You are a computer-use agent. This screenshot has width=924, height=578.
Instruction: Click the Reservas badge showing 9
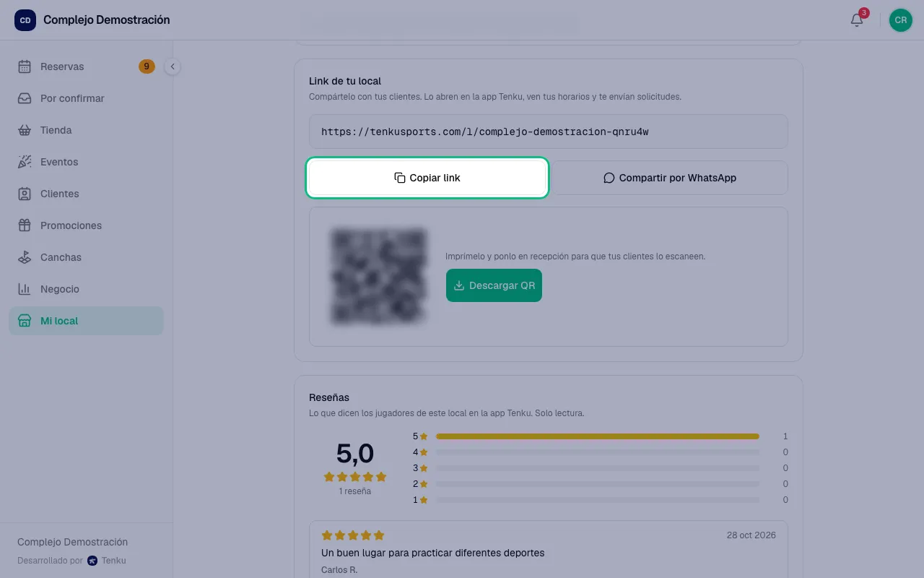click(147, 66)
